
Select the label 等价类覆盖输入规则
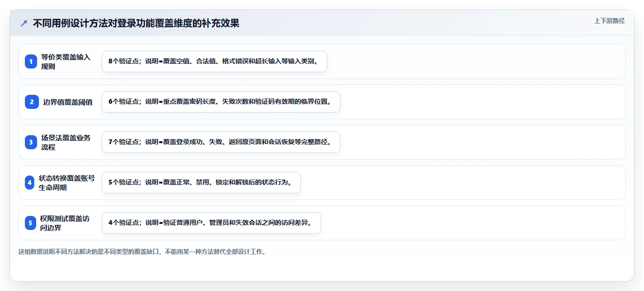tap(66, 61)
